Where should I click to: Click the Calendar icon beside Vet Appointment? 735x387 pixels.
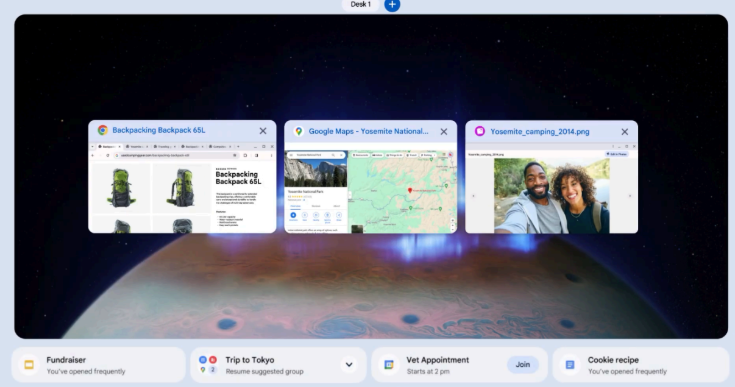click(389, 365)
